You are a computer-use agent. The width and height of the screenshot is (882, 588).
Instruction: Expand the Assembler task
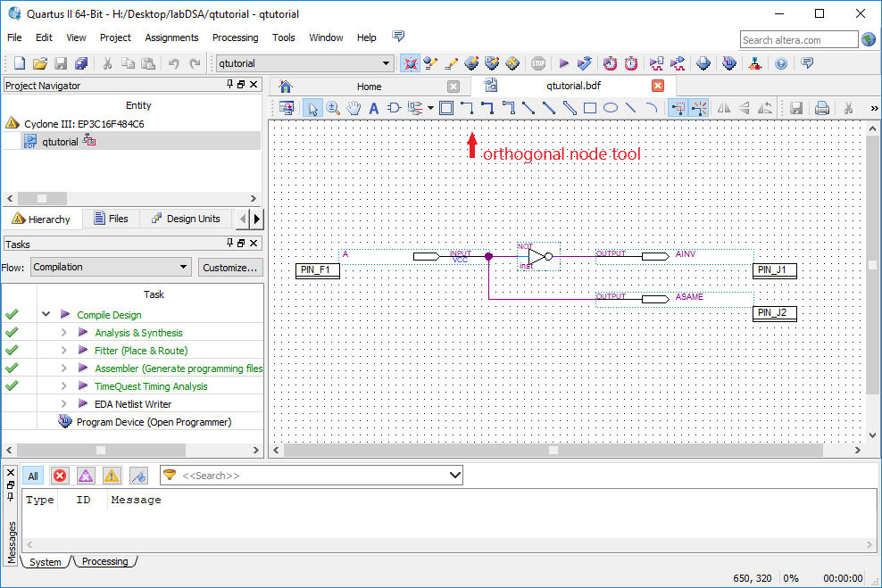63,369
